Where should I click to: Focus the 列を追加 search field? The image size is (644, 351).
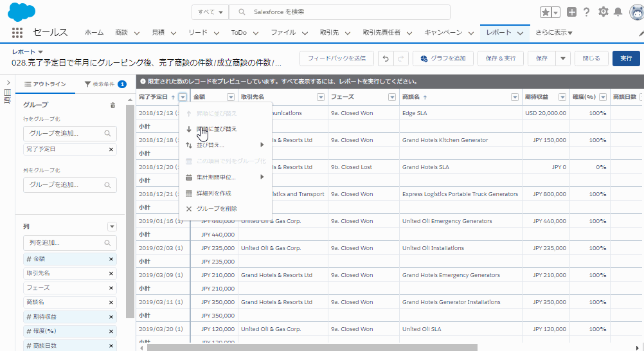point(70,243)
